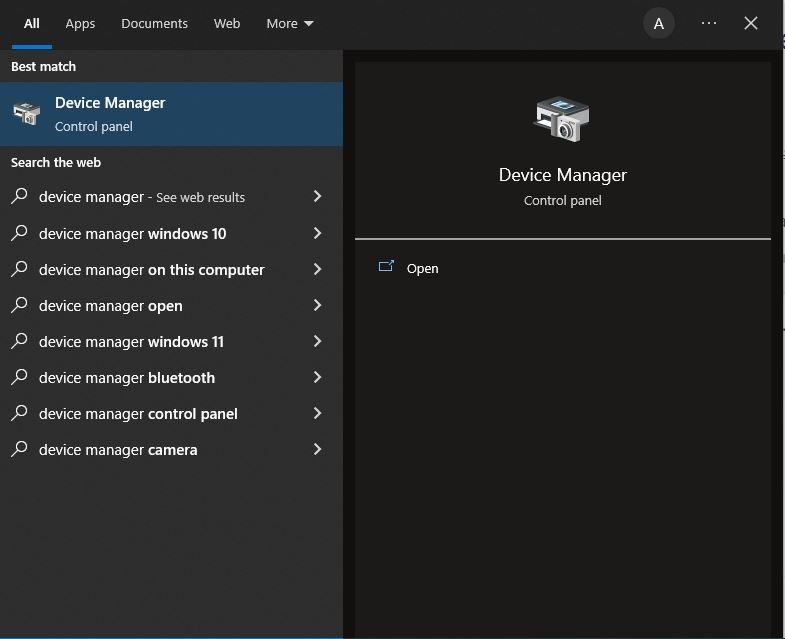This screenshot has width=785, height=639.
Task: Click search icon beside 'device manager control panel'
Action: click(x=19, y=413)
